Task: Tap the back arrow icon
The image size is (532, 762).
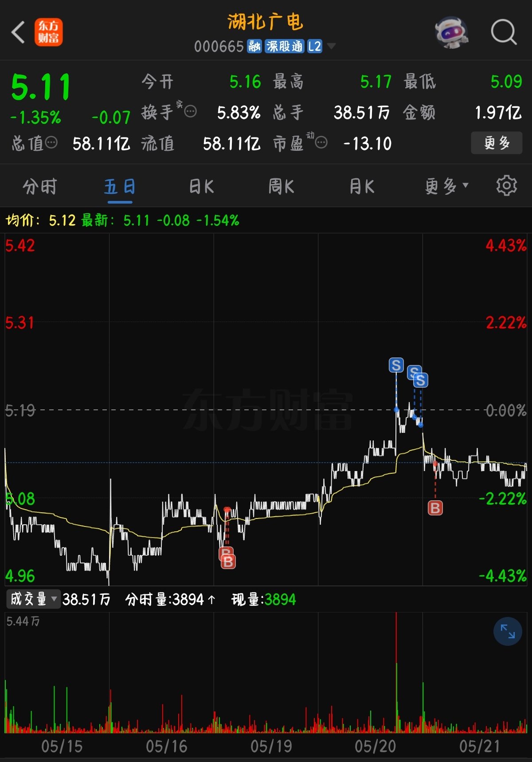Action: (18, 32)
